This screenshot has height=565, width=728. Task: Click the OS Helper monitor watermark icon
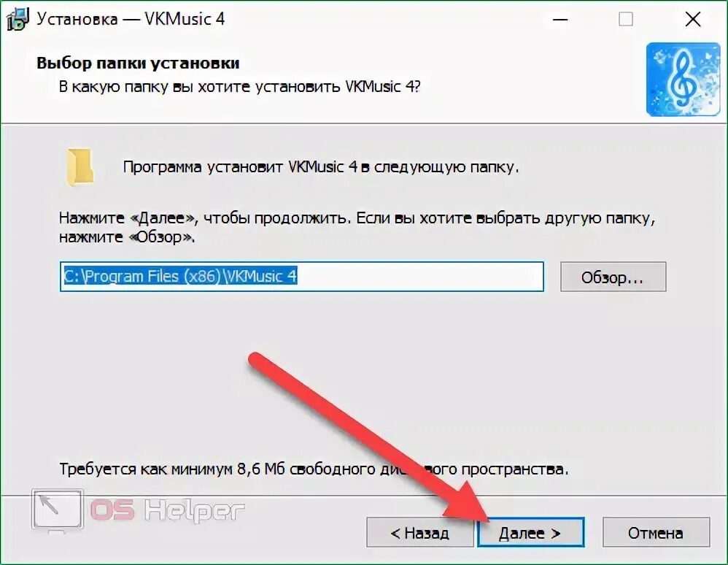[58, 510]
